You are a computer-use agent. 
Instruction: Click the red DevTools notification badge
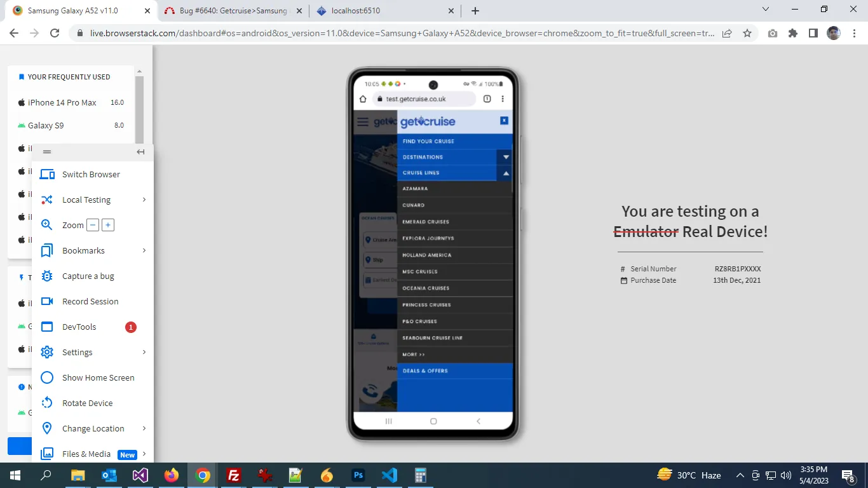[131, 327]
